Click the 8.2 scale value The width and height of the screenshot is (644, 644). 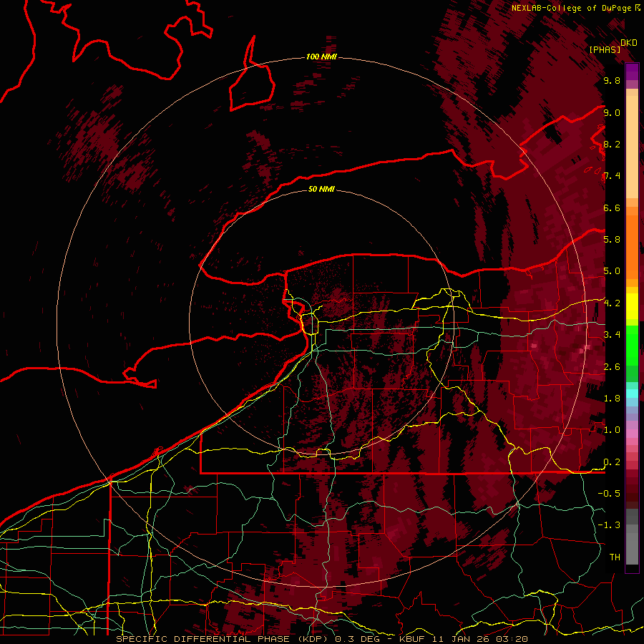pos(612,144)
